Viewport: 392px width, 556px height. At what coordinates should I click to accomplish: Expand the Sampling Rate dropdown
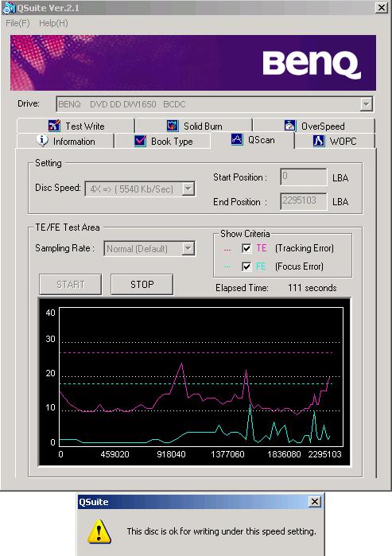tap(188, 248)
